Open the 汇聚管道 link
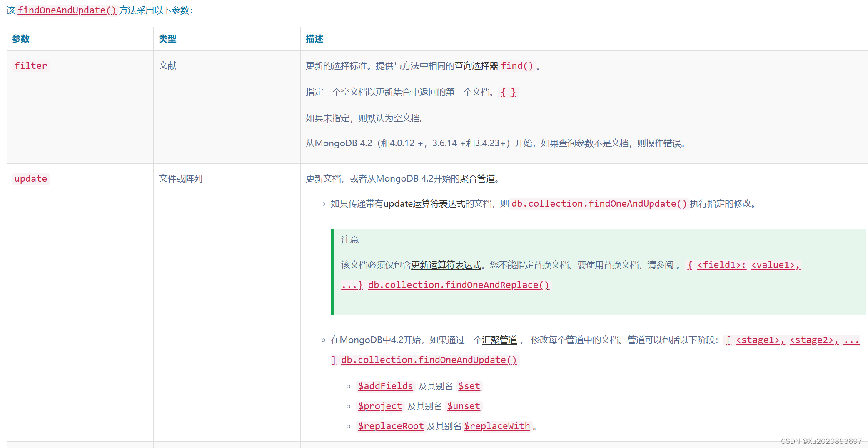Image resolution: width=868 pixels, height=448 pixels. coord(499,340)
